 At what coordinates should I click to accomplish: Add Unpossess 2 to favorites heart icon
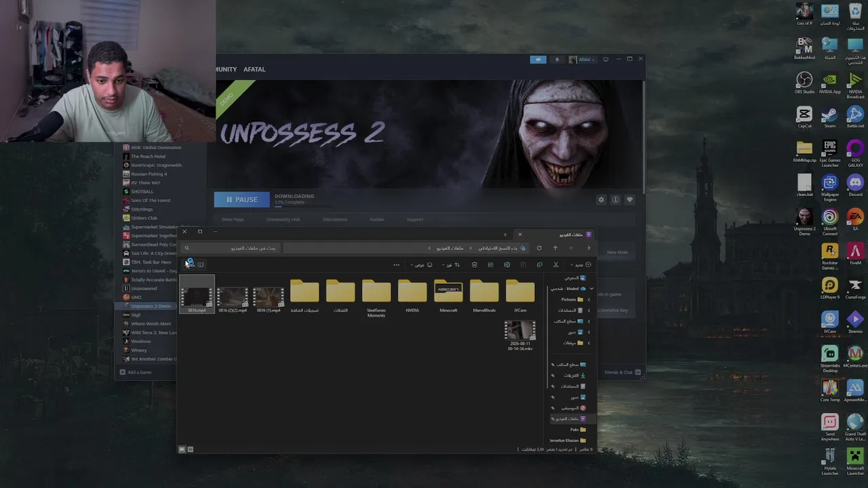click(629, 200)
